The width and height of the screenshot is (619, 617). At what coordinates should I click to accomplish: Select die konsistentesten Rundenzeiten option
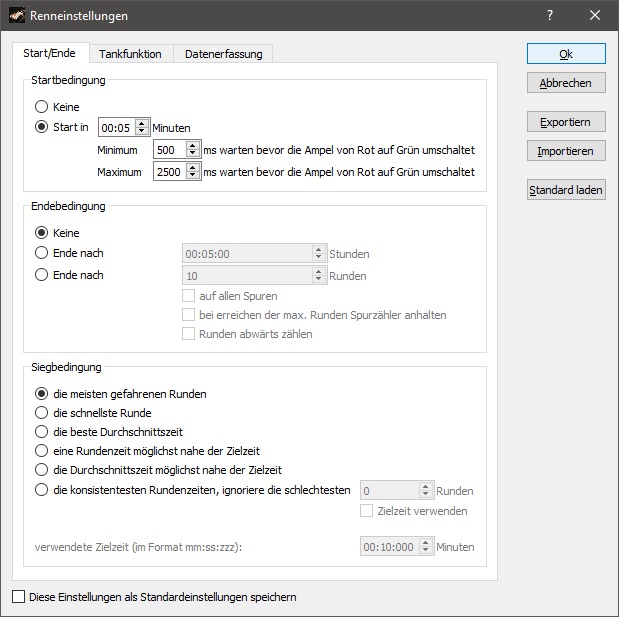42,490
